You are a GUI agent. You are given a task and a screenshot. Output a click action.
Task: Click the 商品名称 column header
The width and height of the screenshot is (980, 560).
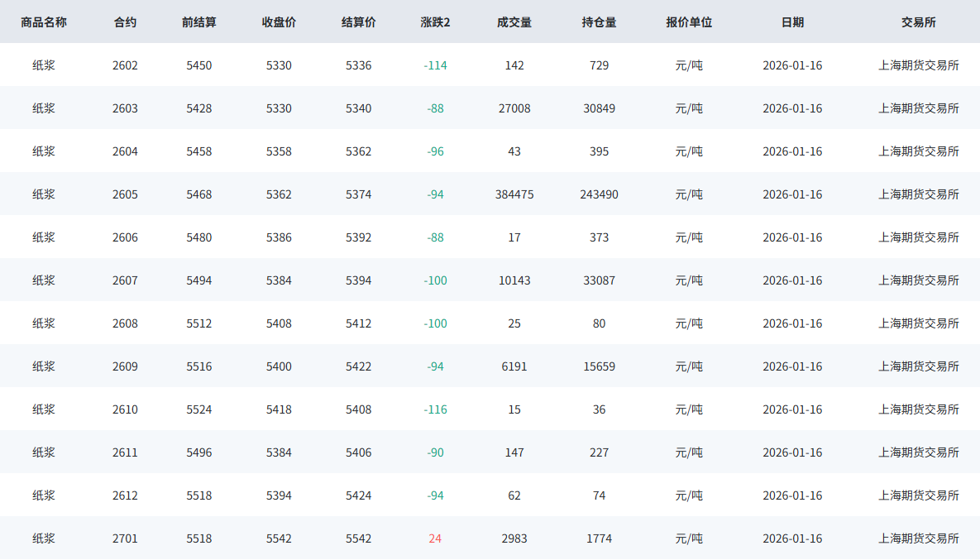pyautogui.click(x=44, y=22)
